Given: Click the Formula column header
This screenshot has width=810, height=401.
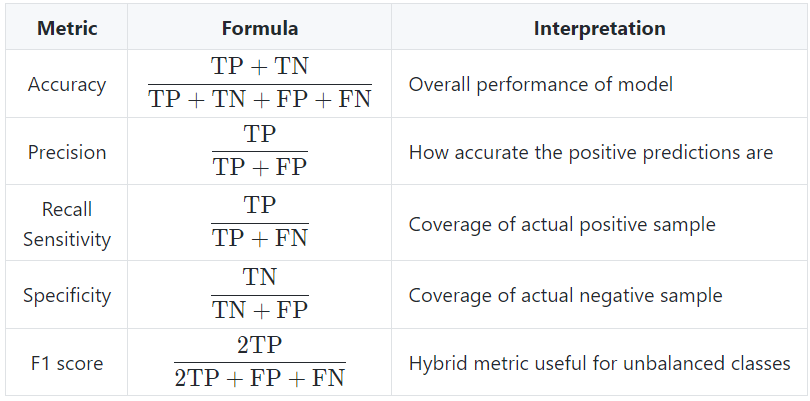Looking at the screenshot, I should click(x=260, y=28).
